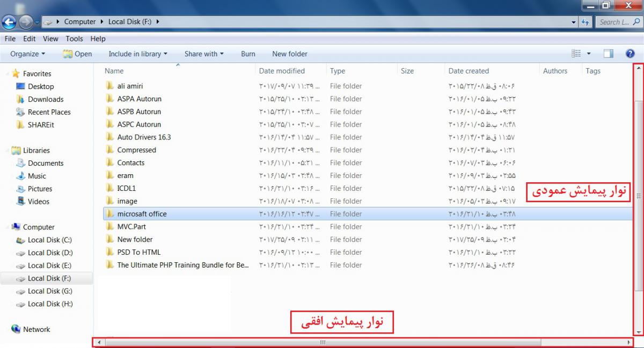The height and width of the screenshot is (348, 644).
Task: Click the refresh button beside address bar
Action: point(586,22)
